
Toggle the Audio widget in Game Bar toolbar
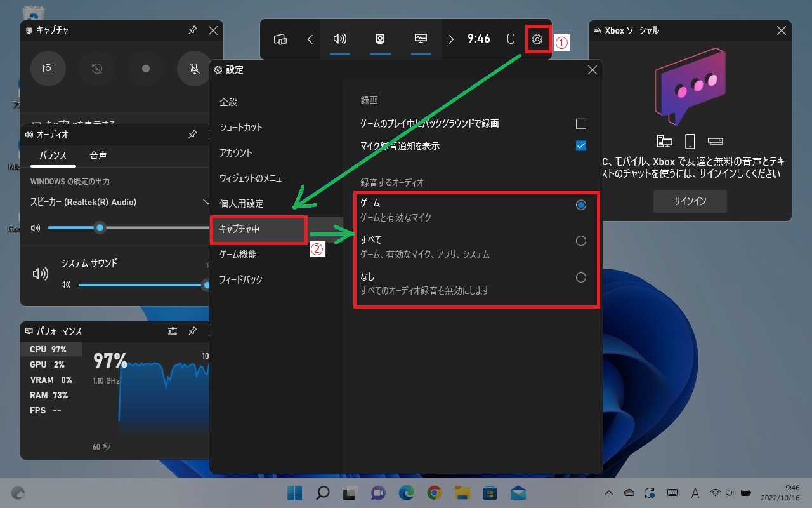pyautogui.click(x=340, y=39)
